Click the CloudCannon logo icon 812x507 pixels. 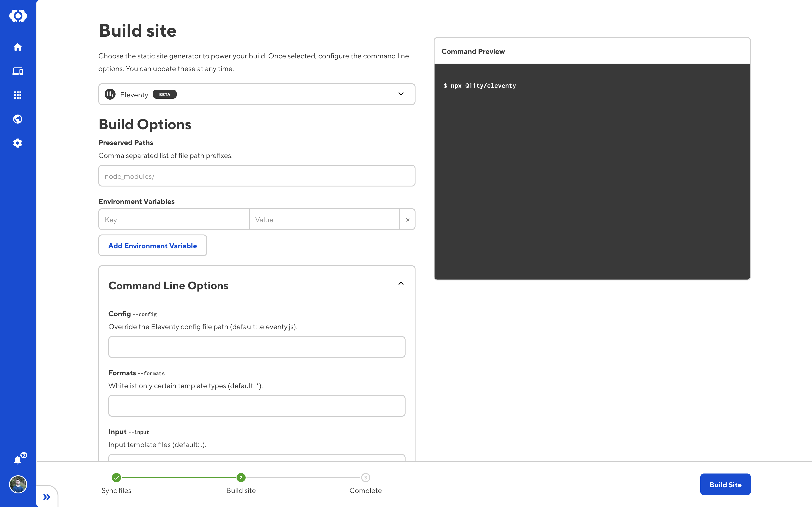pyautogui.click(x=18, y=16)
